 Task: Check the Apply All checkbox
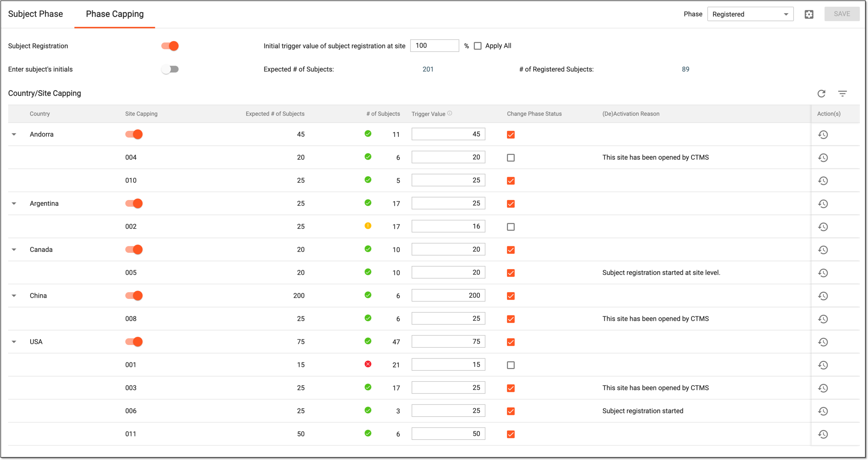(x=478, y=46)
